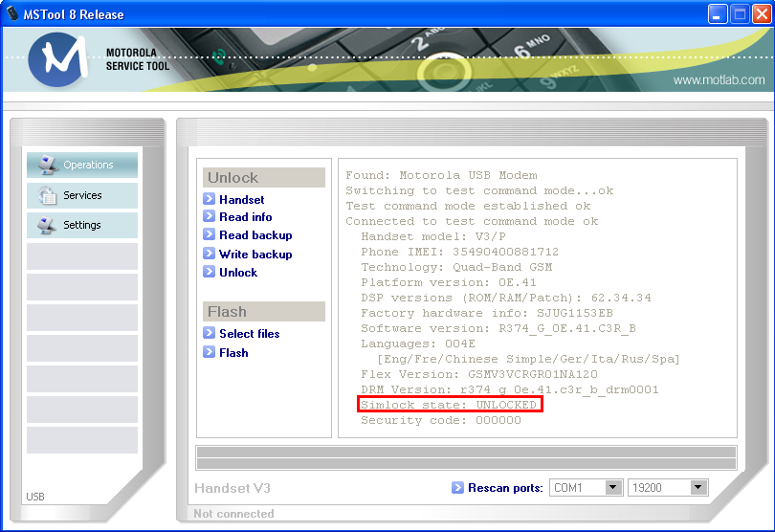Start the Flash operation
Image resolution: width=775 pixels, height=532 pixels.
click(233, 352)
